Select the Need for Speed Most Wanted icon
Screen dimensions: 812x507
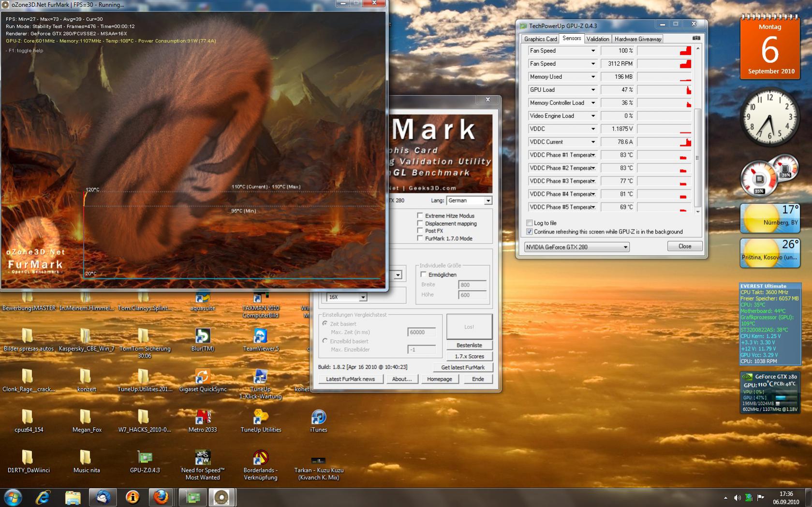(x=203, y=465)
